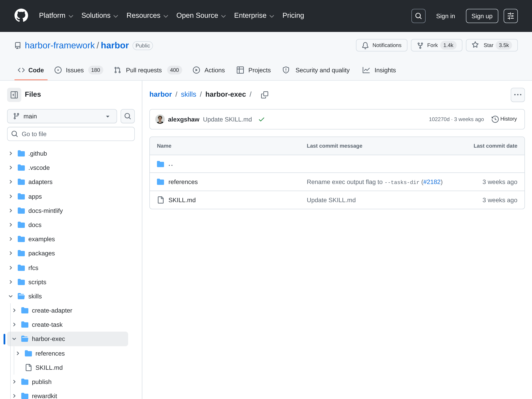Click the history clock icon
This screenshot has height=399, width=532.
[x=495, y=119]
